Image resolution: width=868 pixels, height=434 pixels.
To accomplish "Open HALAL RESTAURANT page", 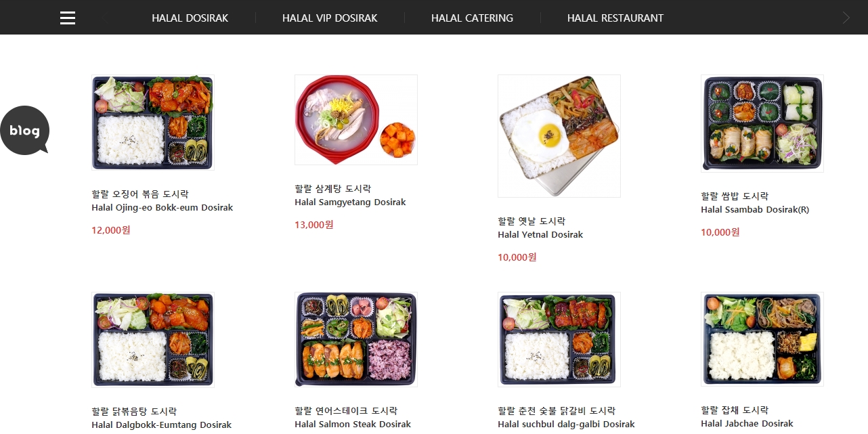I will [615, 18].
